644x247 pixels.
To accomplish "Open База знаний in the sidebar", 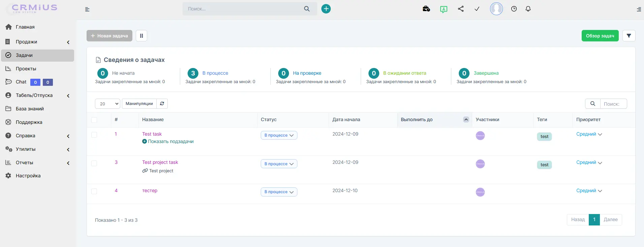I will click(x=37, y=109).
